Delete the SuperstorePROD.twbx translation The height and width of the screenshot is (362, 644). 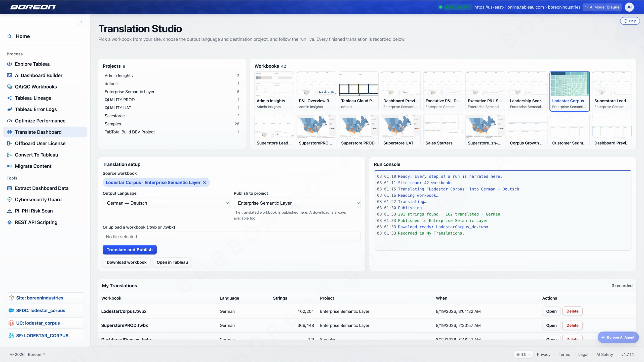point(572,325)
